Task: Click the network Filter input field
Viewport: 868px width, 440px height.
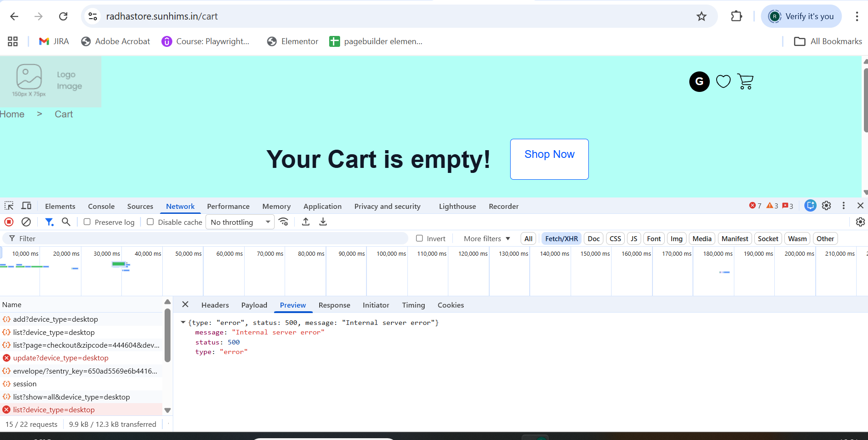Action: tap(206, 238)
